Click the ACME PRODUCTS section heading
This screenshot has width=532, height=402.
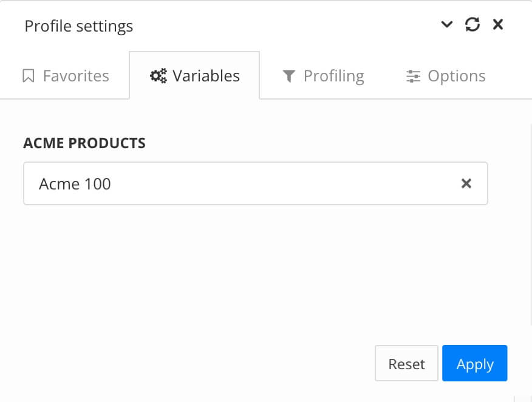pos(84,143)
